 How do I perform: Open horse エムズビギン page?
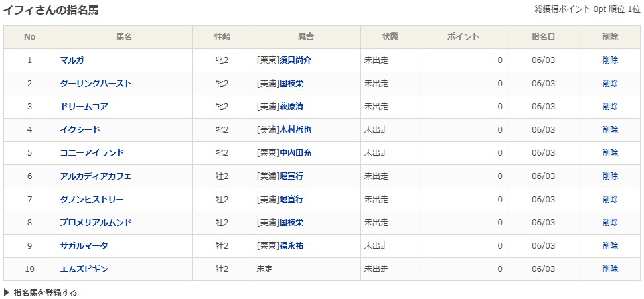click(x=84, y=269)
